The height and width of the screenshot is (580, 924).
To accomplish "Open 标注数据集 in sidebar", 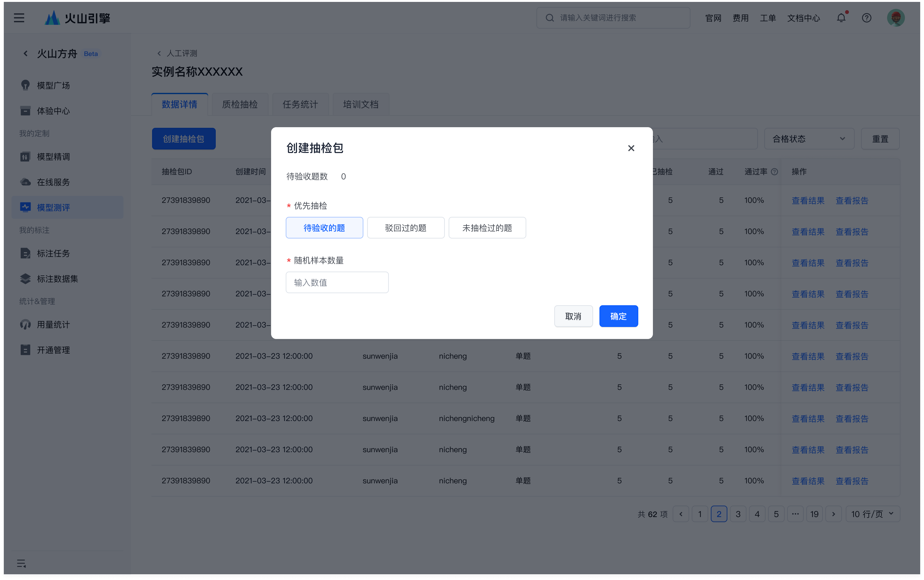I will [67, 279].
